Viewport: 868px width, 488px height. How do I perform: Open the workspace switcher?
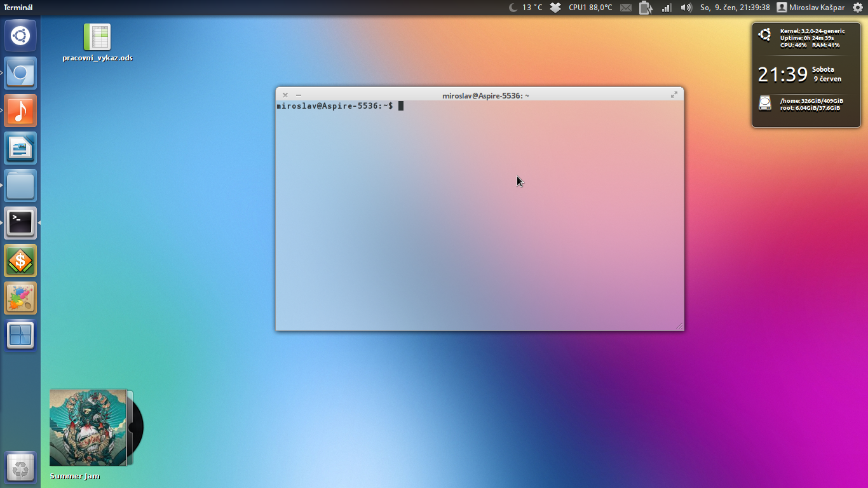[20, 335]
